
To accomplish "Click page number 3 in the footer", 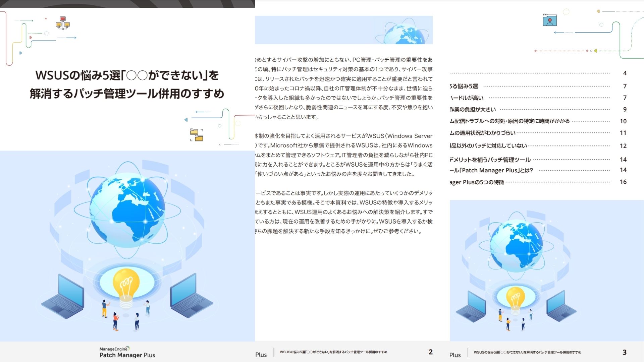I will click(625, 352).
